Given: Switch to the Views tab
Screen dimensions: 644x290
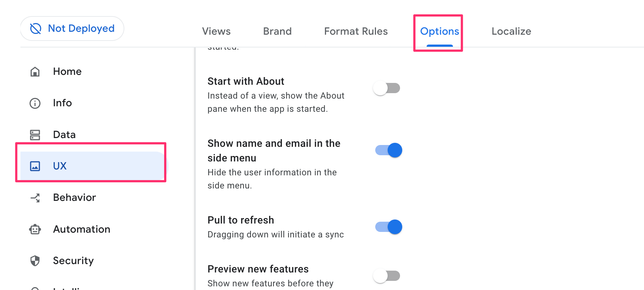Looking at the screenshot, I should [216, 31].
